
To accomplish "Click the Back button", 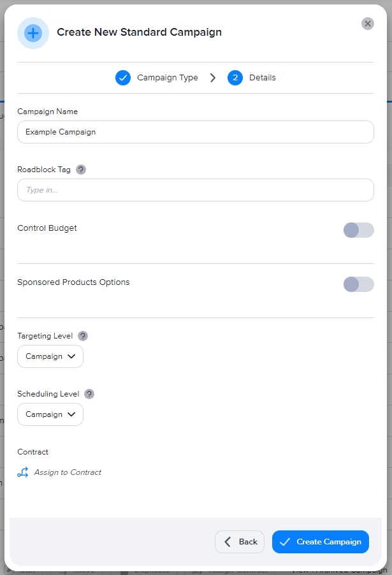I will click(x=240, y=542).
